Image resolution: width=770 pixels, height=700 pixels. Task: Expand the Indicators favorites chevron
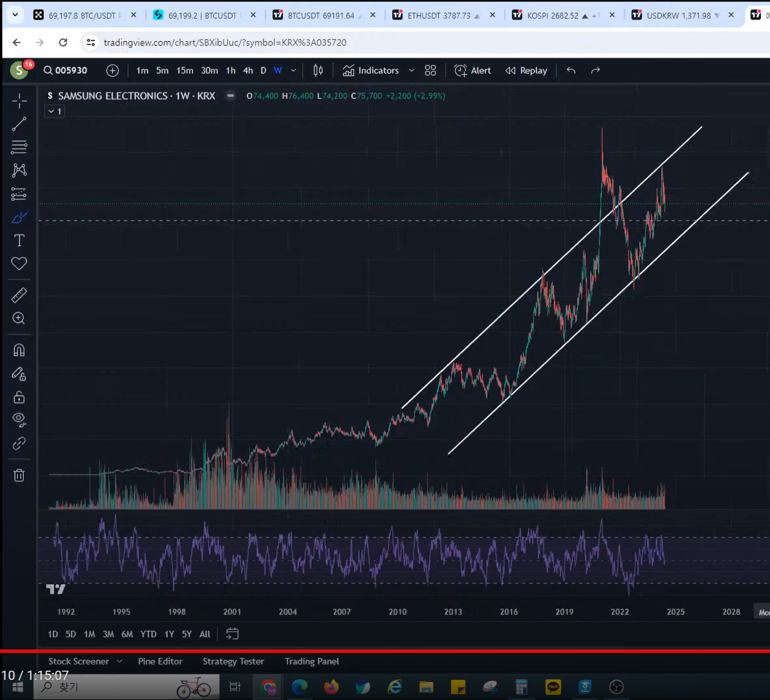click(x=411, y=70)
